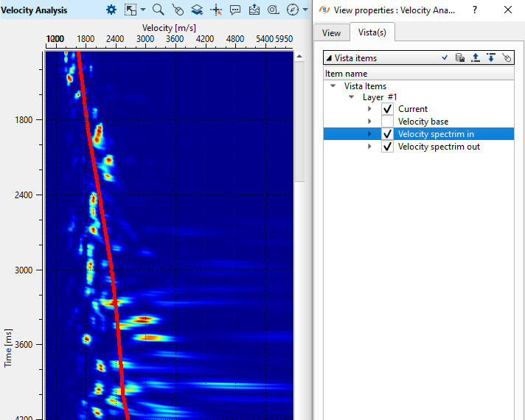Click the Item name column header
Image resolution: width=525 pixels, height=420 pixels.
click(x=346, y=74)
